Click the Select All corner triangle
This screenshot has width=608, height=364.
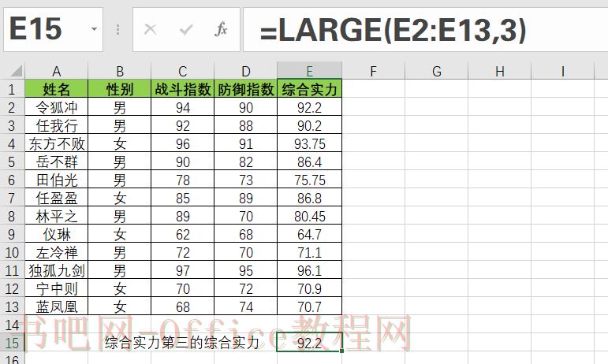tap(16, 71)
